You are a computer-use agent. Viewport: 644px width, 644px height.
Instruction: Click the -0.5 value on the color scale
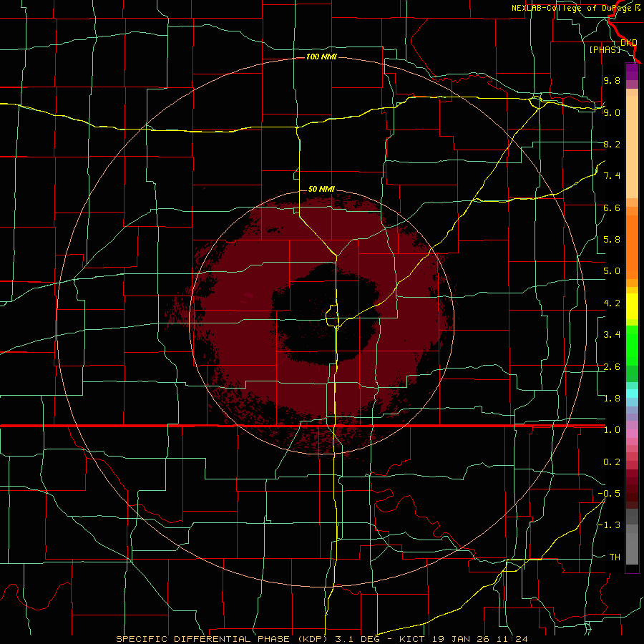click(609, 494)
